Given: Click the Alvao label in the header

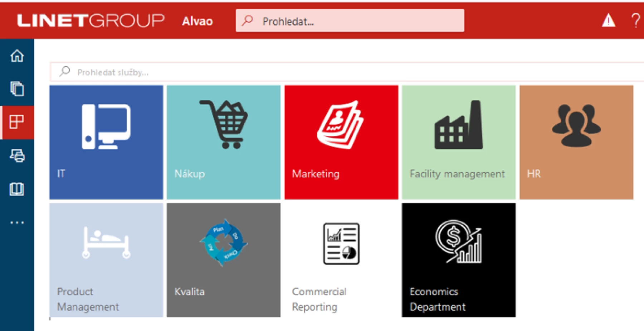Looking at the screenshot, I should 197,21.
